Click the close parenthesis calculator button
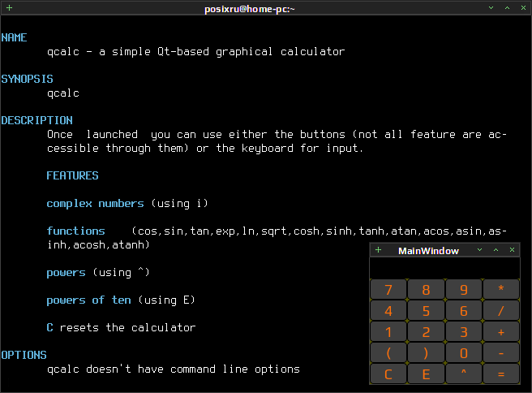 click(x=426, y=353)
